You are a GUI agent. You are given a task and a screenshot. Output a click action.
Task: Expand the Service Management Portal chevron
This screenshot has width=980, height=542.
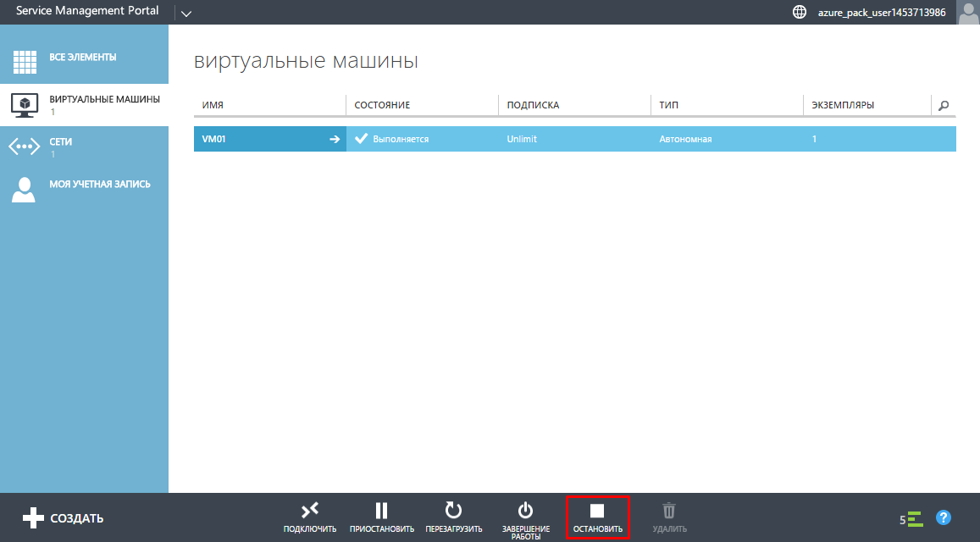point(186,13)
